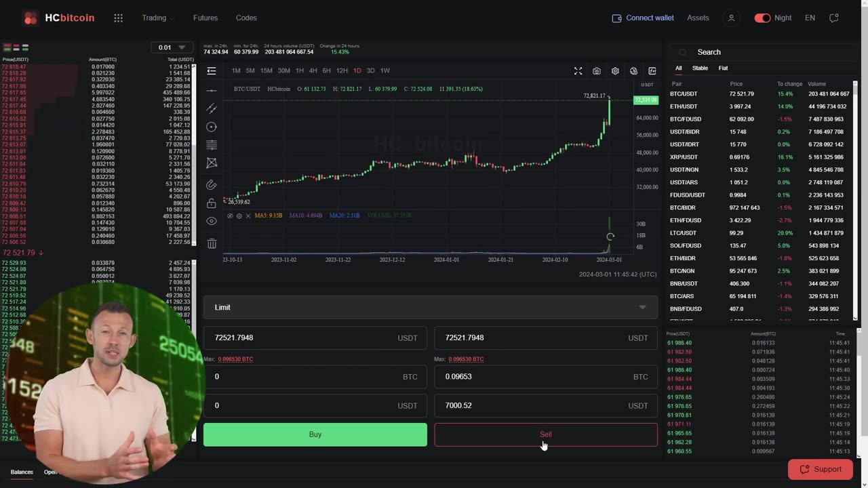This screenshot has width=868, height=488.
Task: Show both buy and sell order book view
Action: pyautogui.click(x=7, y=47)
